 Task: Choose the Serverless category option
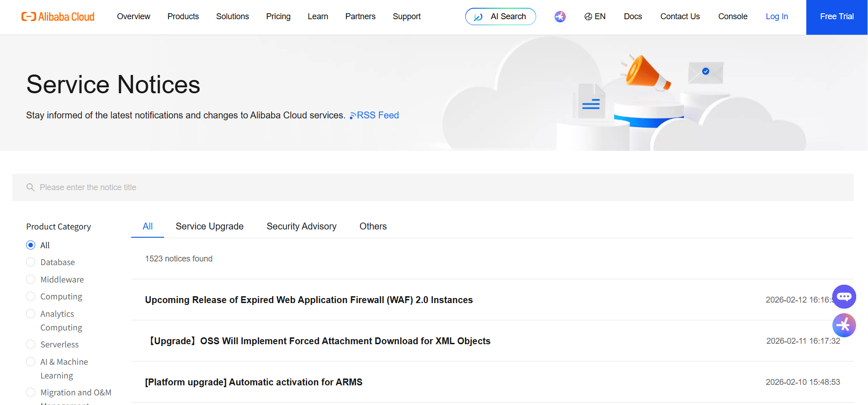(31, 344)
